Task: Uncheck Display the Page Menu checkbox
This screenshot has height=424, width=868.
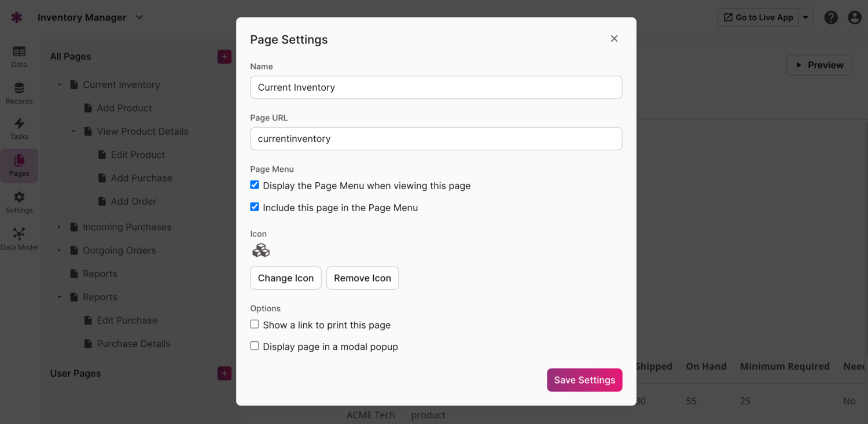Action: click(255, 185)
